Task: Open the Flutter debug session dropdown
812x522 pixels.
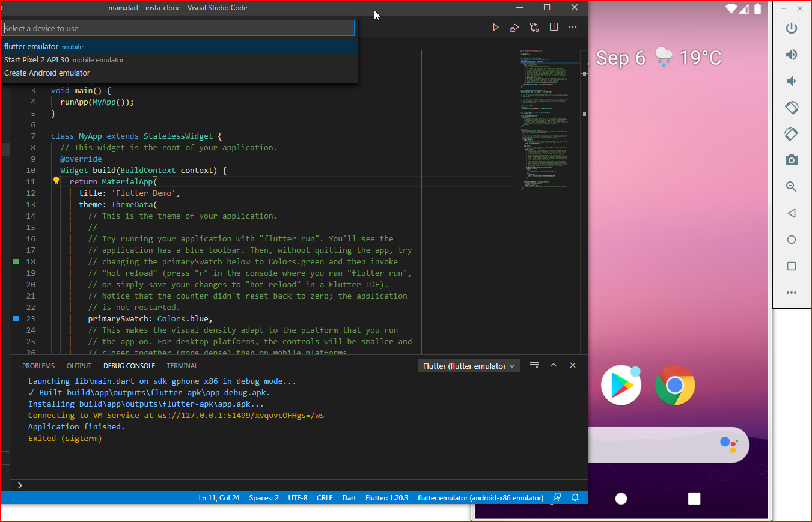Action: (469, 366)
